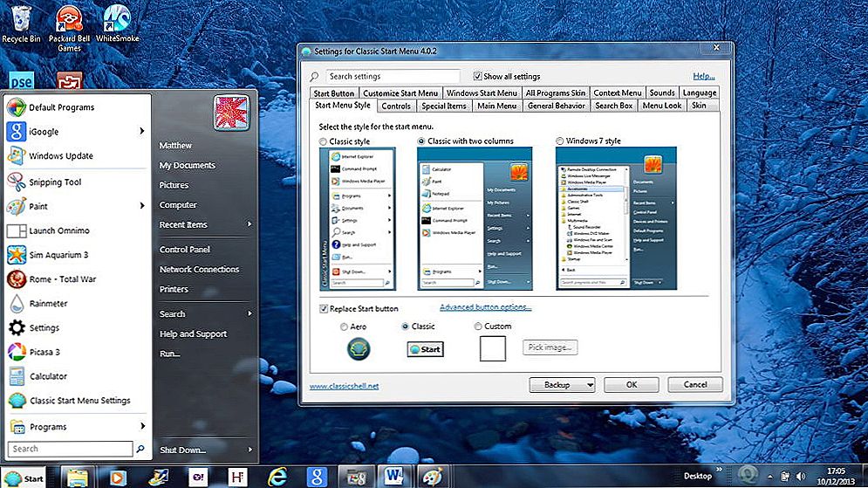Visit www.classicshell.net link
This screenshot has height=488, width=868.
[344, 386]
